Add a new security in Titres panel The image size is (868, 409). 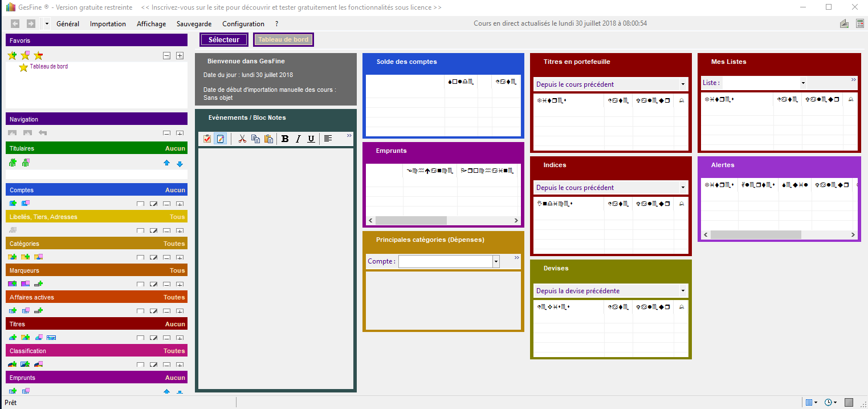tap(13, 337)
